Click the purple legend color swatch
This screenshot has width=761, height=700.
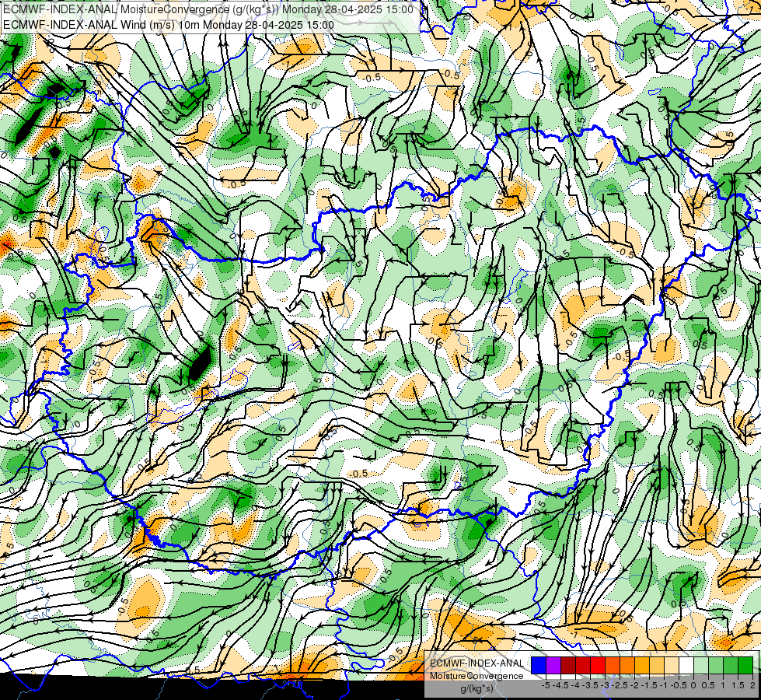(553, 666)
